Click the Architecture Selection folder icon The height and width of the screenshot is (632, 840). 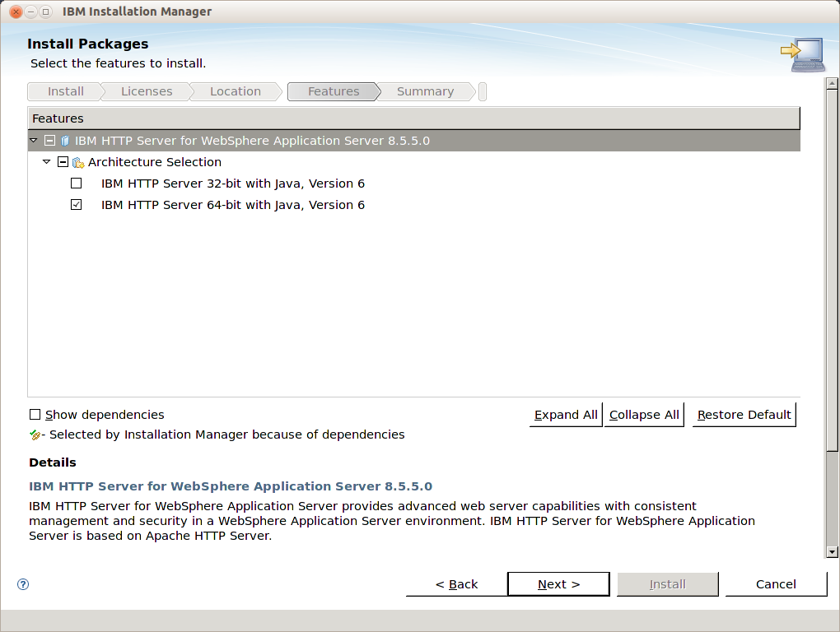point(78,162)
